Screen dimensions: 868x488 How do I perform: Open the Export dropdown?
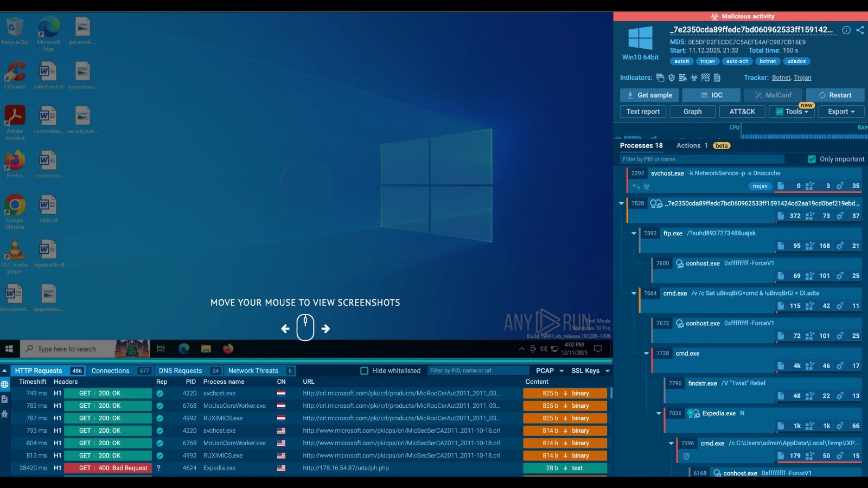coord(841,111)
